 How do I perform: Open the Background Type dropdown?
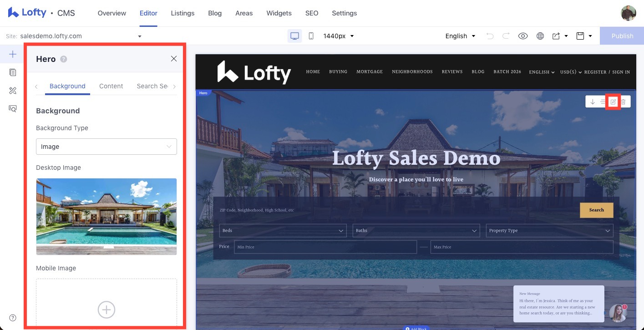106,147
